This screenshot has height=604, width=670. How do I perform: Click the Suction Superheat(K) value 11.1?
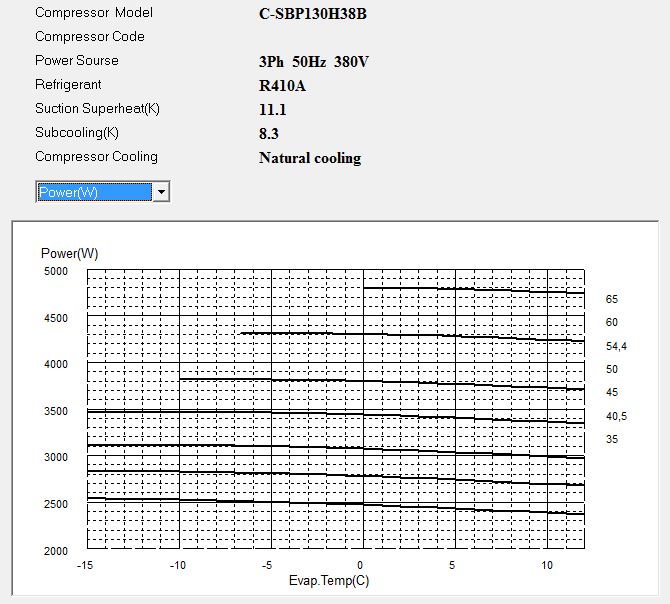(x=274, y=110)
